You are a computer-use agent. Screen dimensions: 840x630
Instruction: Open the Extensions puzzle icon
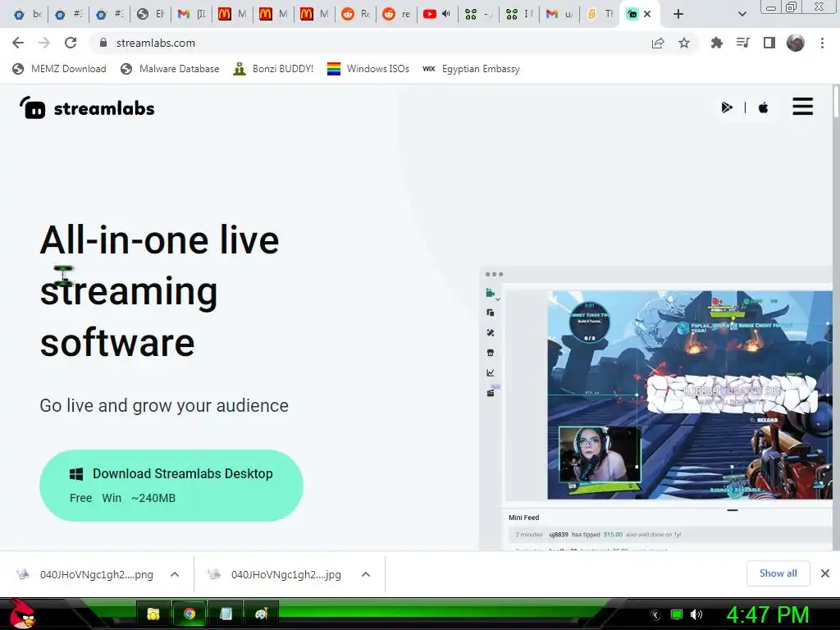click(x=716, y=43)
